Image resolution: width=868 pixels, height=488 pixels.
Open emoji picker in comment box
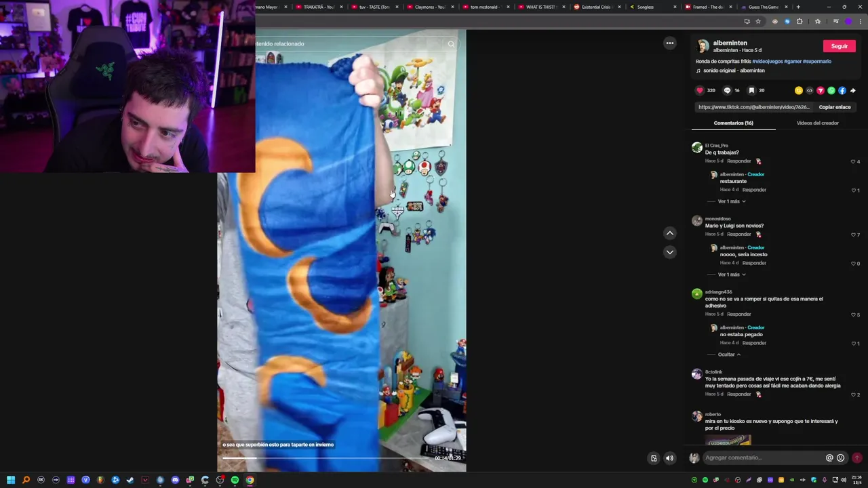coord(840,457)
